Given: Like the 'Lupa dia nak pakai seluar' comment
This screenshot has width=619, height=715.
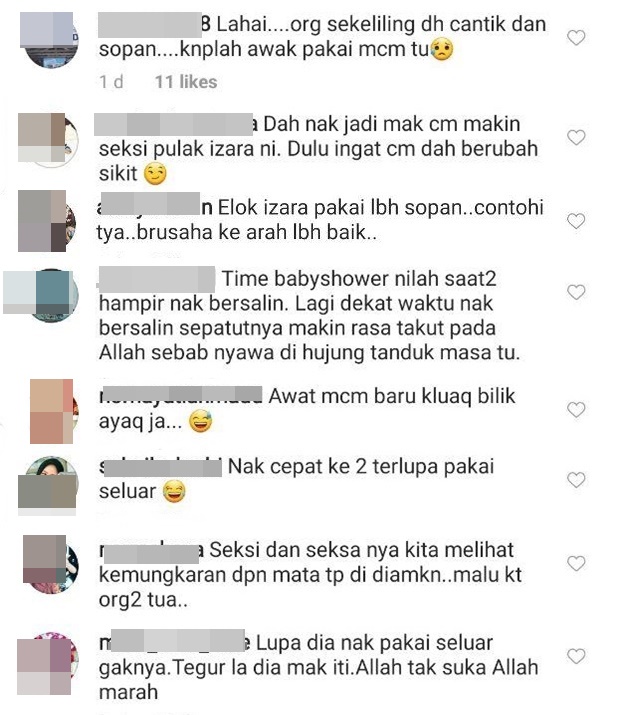Looking at the screenshot, I should 576,656.
